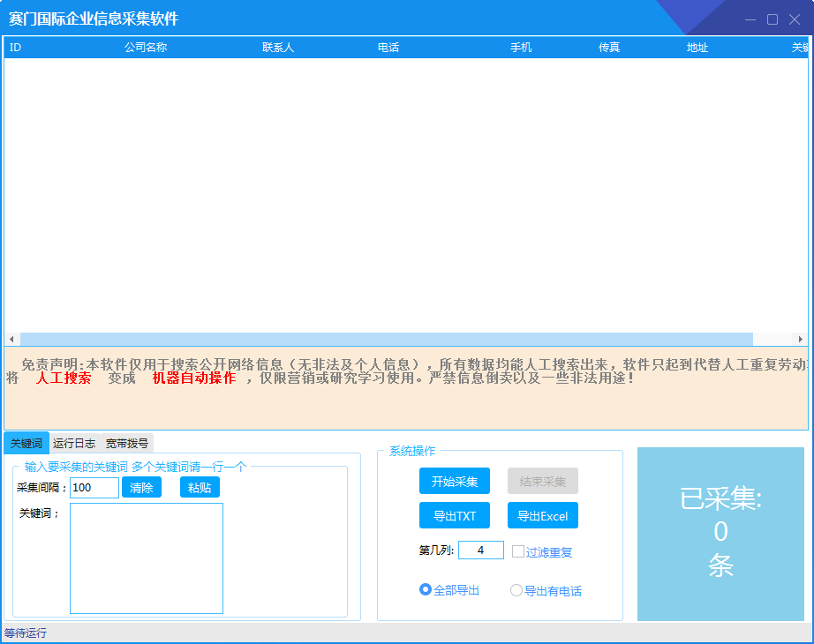Click the red 机器自动操作 disclaimer text

(x=194, y=378)
